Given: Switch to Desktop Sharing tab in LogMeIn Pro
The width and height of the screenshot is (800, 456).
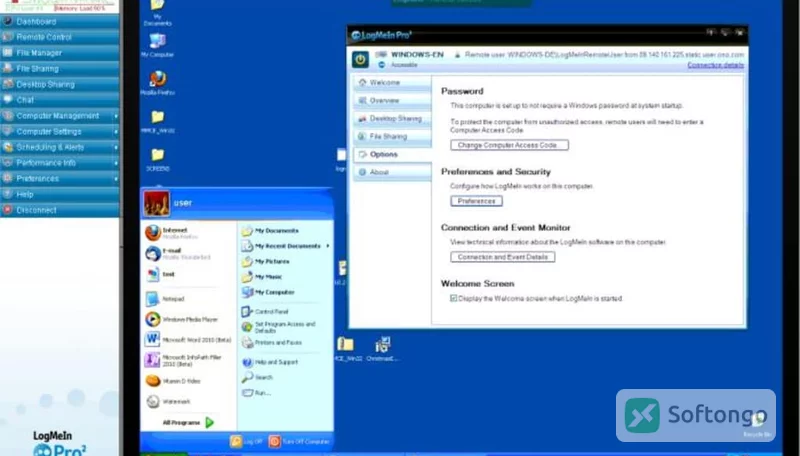Looking at the screenshot, I should [392, 118].
